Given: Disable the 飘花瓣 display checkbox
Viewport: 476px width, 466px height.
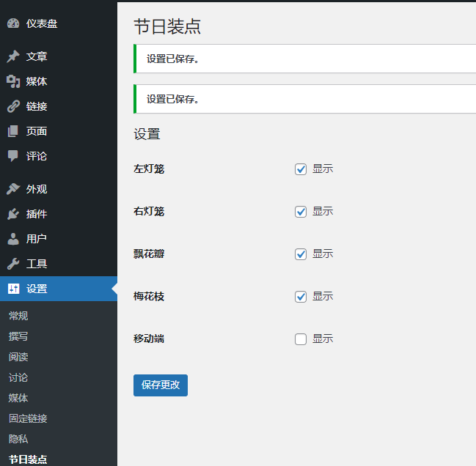Looking at the screenshot, I should point(301,254).
